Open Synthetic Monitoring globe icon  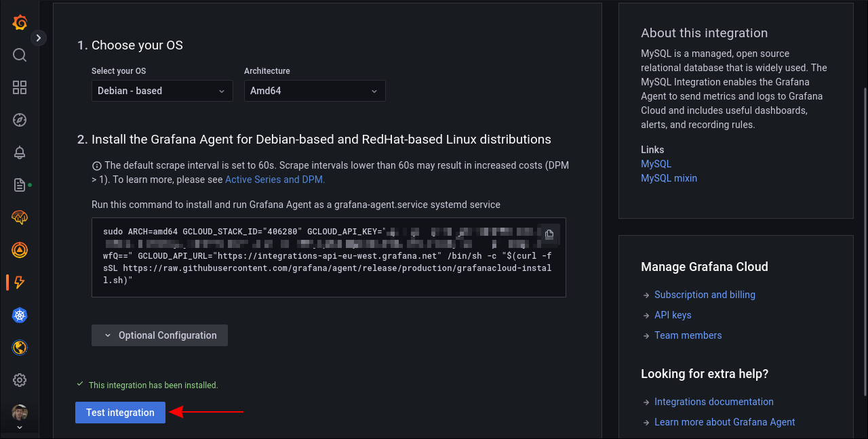[x=19, y=348]
